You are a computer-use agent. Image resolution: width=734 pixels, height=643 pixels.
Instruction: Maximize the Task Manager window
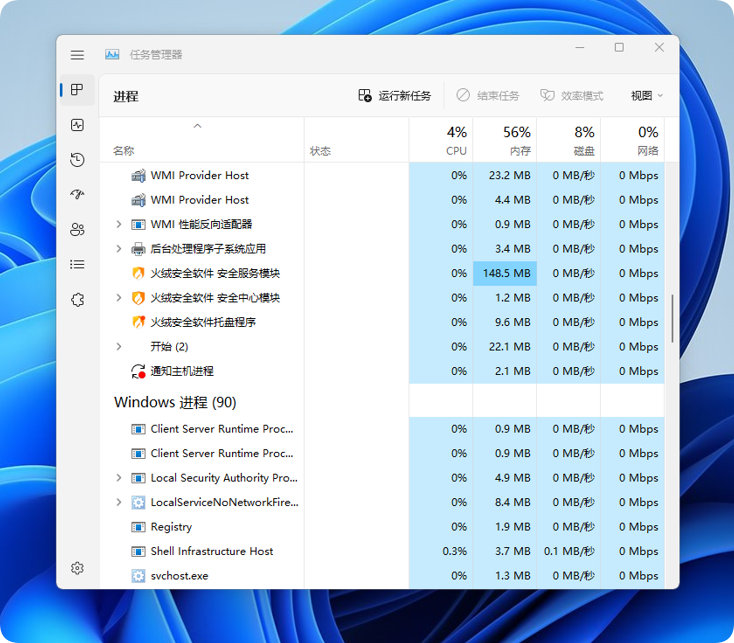click(619, 47)
